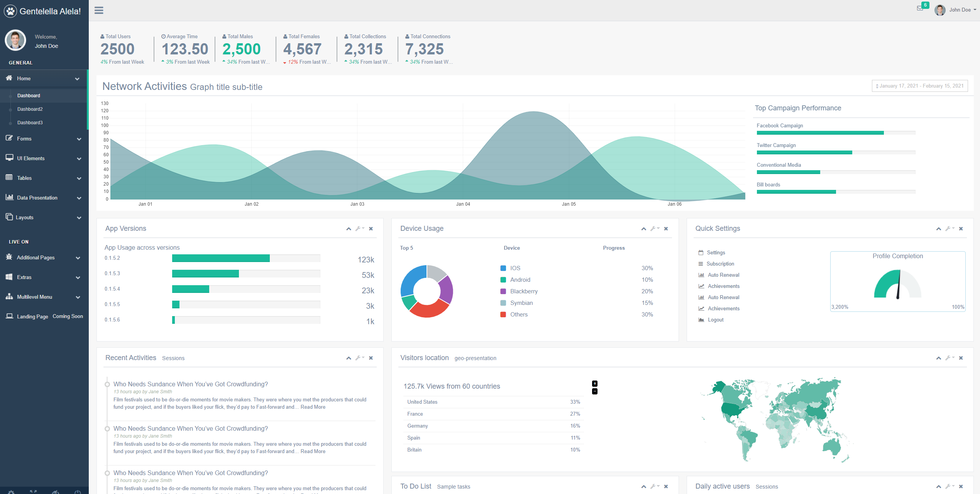This screenshot has width=980, height=494.
Task: Click the wrench icon in Quick Settings panel
Action: point(949,228)
